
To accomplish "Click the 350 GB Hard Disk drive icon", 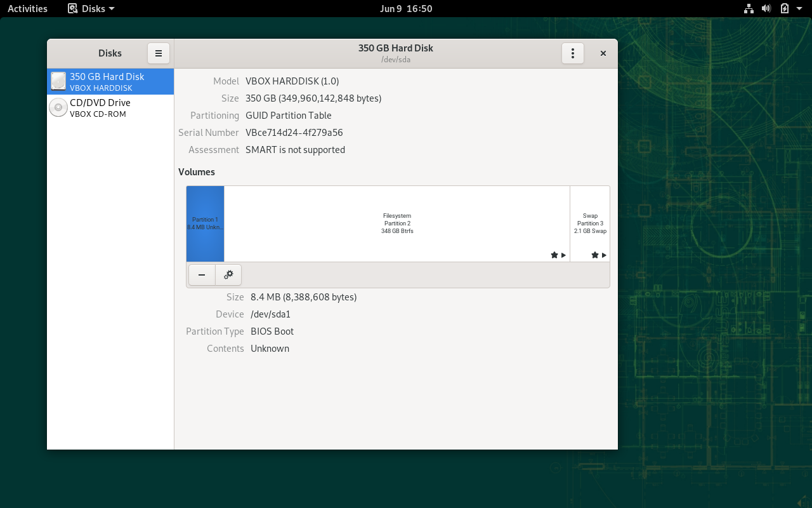I will tap(58, 81).
